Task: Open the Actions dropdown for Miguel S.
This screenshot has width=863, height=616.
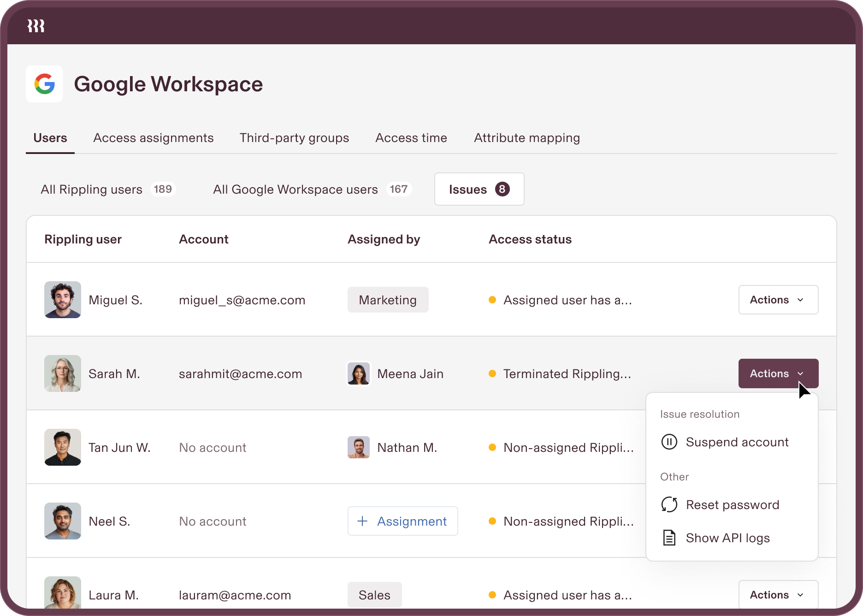Action: coord(778,300)
